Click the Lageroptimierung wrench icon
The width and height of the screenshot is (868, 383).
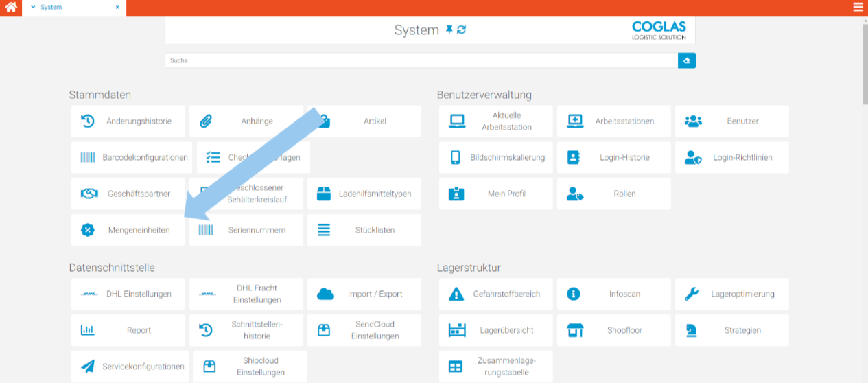point(692,294)
